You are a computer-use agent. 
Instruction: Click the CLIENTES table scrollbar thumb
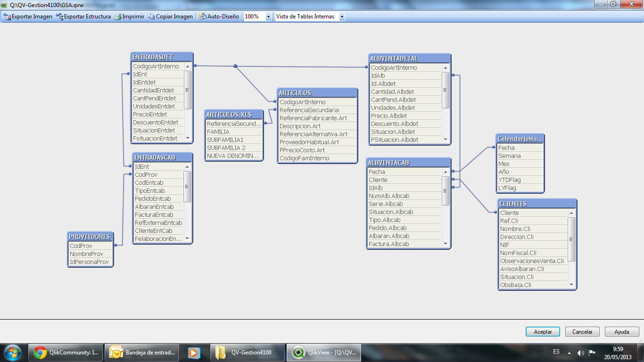[x=571, y=239]
